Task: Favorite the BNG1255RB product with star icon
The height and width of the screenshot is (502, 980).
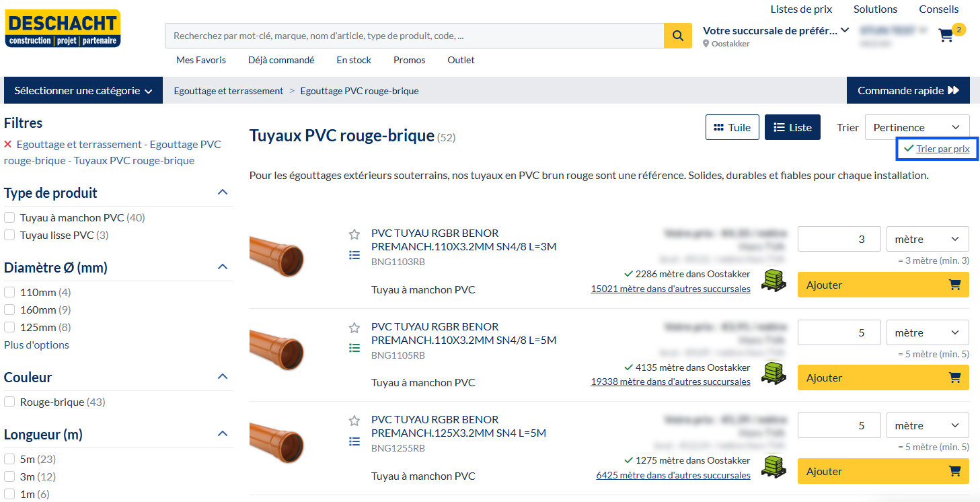Action: pyautogui.click(x=354, y=421)
